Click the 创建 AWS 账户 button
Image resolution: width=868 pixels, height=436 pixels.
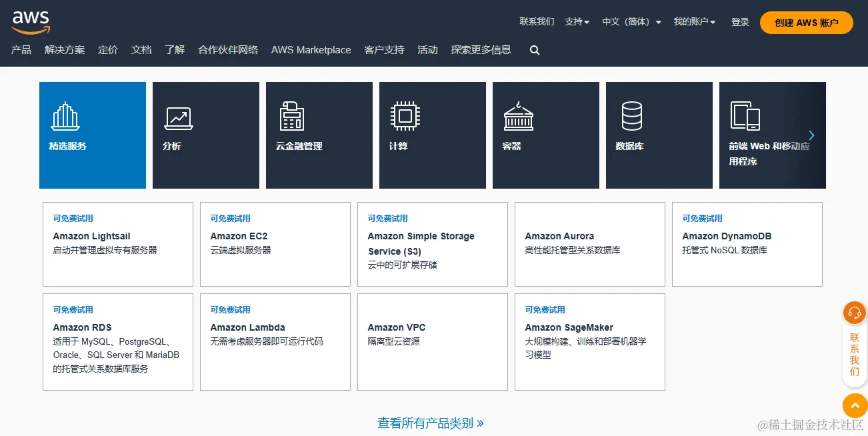807,23
